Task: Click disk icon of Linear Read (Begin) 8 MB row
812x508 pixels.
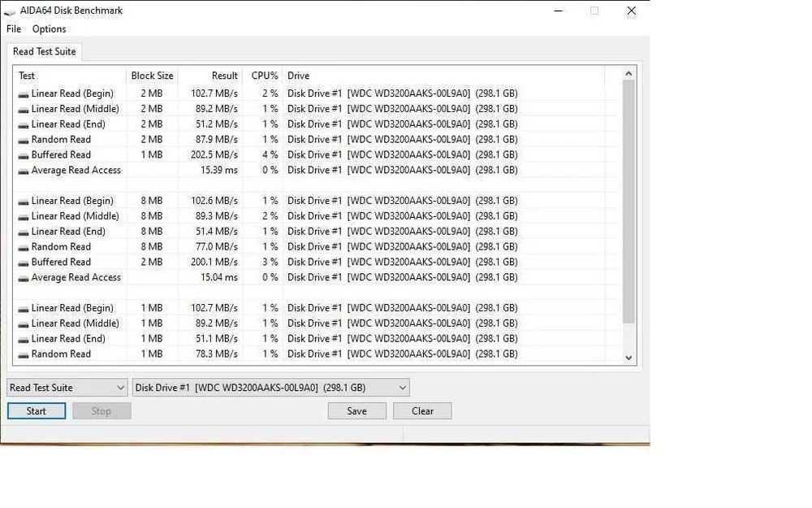Action: 24,202
